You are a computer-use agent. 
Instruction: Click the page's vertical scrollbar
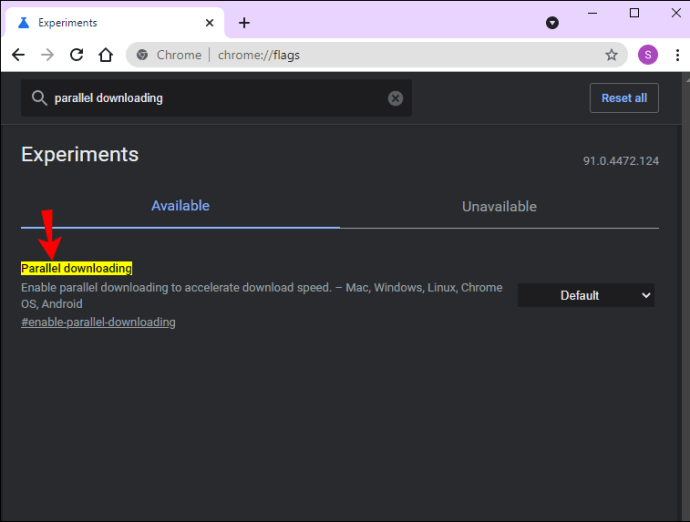(x=685, y=297)
